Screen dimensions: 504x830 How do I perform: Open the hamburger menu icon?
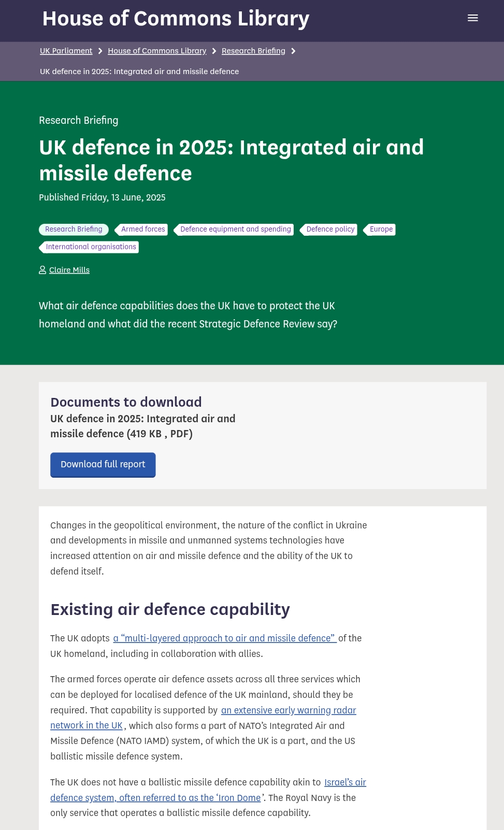coord(472,18)
